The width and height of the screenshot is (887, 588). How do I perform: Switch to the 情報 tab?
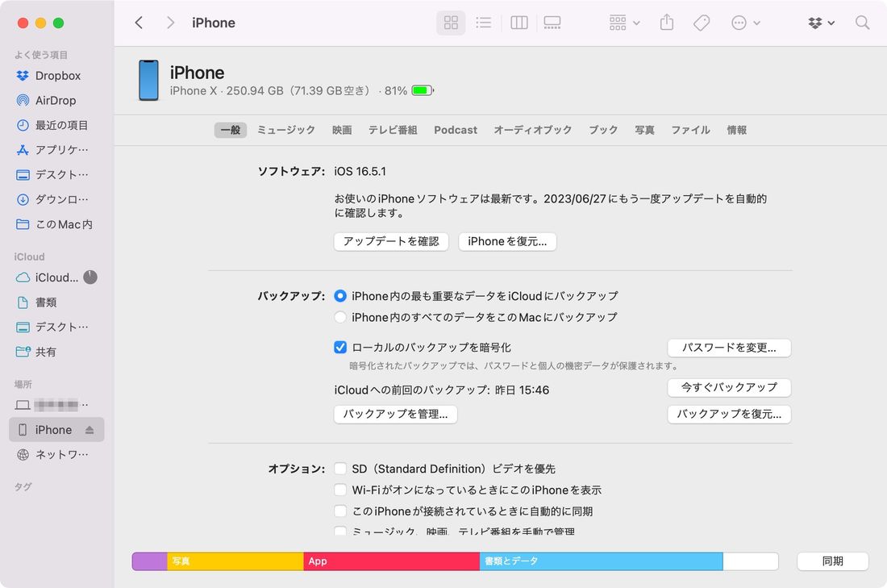coord(736,130)
